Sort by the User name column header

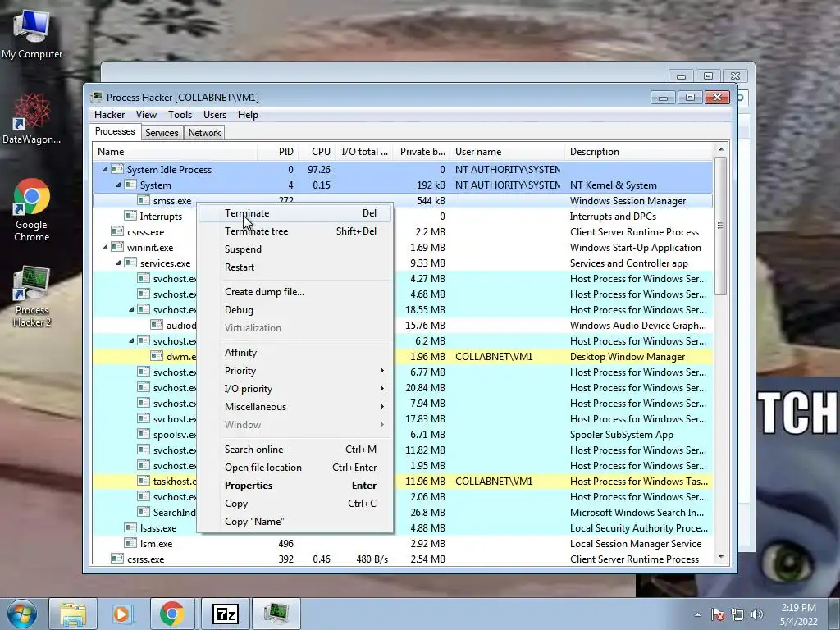point(507,152)
